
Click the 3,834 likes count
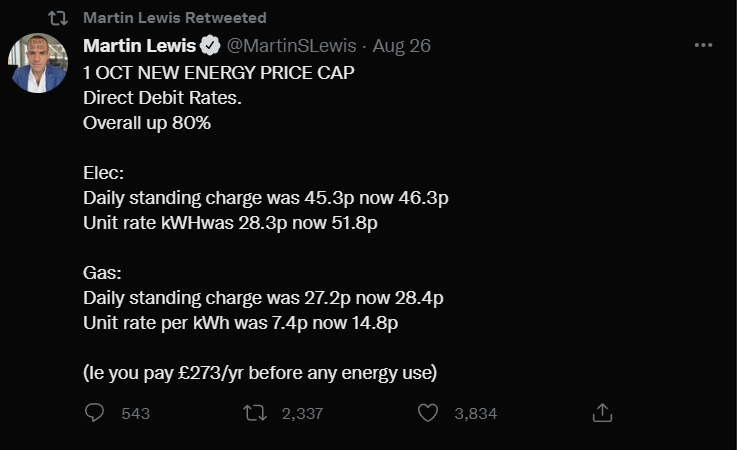point(475,414)
